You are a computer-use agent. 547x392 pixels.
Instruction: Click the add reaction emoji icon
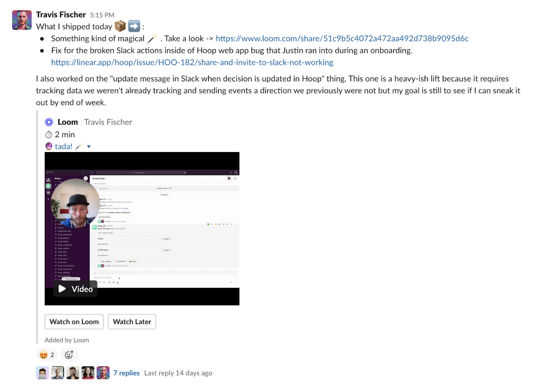(x=69, y=355)
